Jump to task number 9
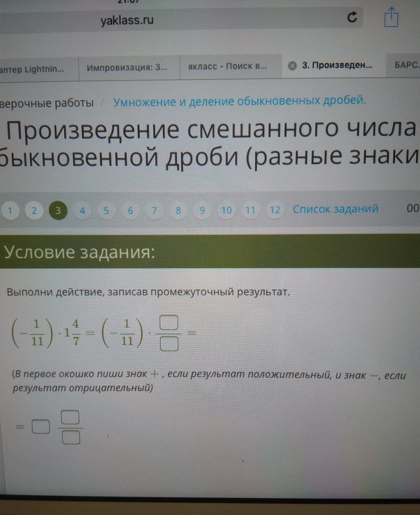This screenshot has width=420, height=515. tap(202, 210)
